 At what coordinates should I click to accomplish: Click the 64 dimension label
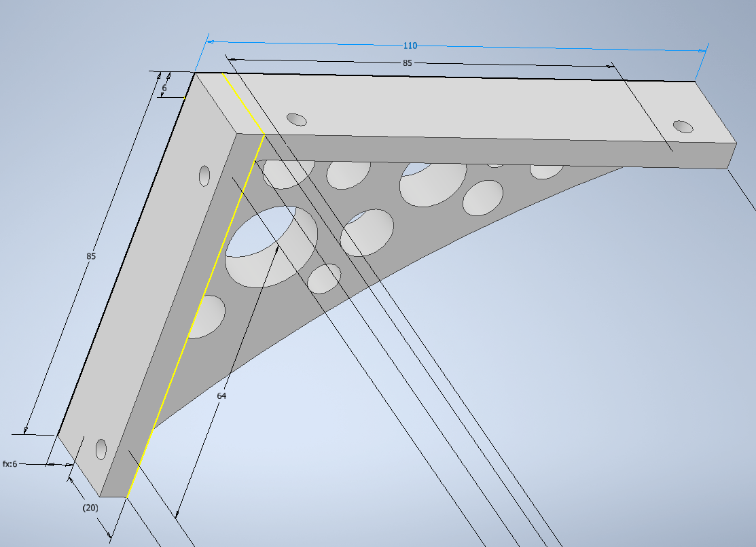click(x=221, y=394)
